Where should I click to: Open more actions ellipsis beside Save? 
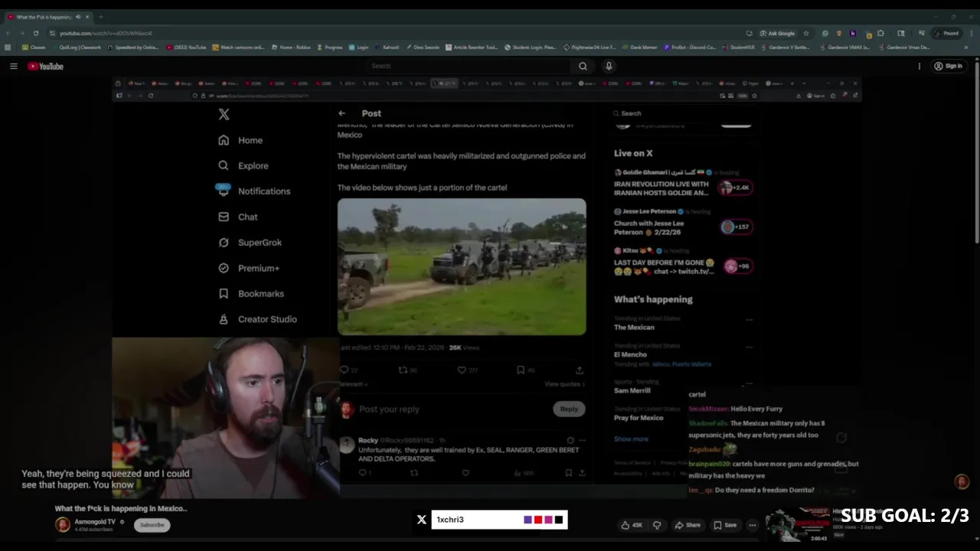coord(753,525)
